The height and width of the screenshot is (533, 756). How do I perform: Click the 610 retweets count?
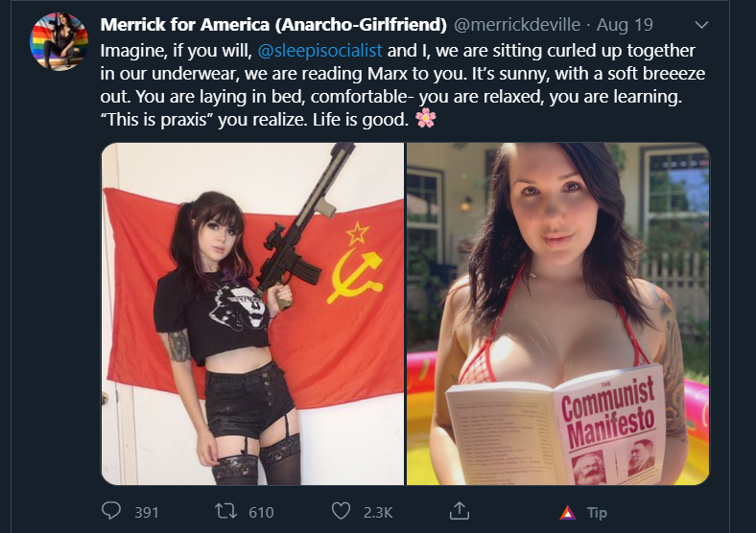click(x=261, y=512)
